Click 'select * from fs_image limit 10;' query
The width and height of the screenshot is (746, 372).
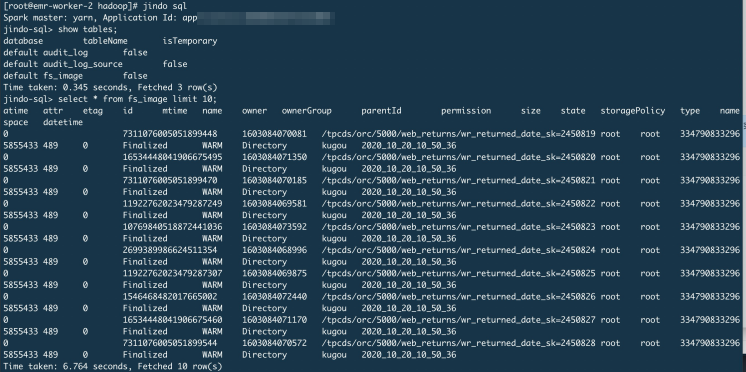click(137, 99)
